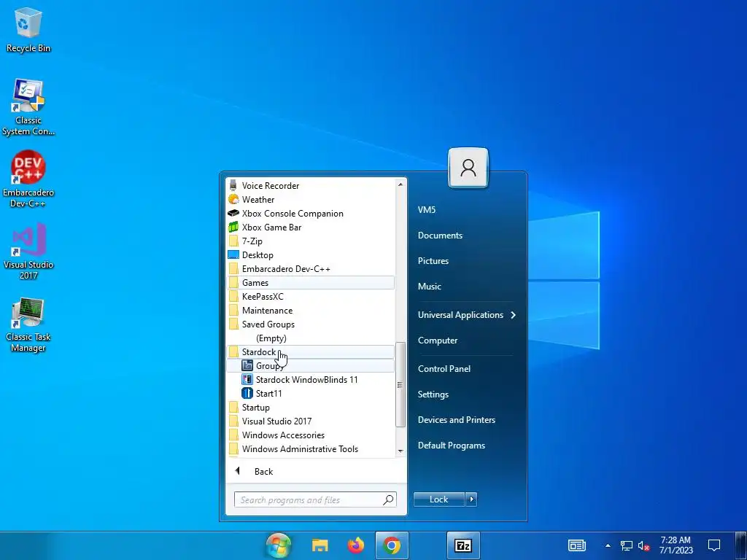Collapse the Saved Groups folder

pyautogui.click(x=311, y=324)
